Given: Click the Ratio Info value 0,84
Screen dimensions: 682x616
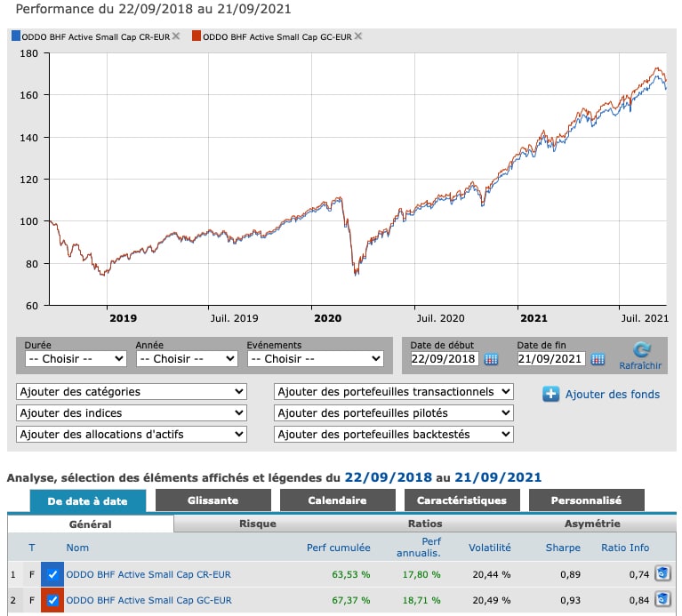Looking at the screenshot, I should [639, 600].
